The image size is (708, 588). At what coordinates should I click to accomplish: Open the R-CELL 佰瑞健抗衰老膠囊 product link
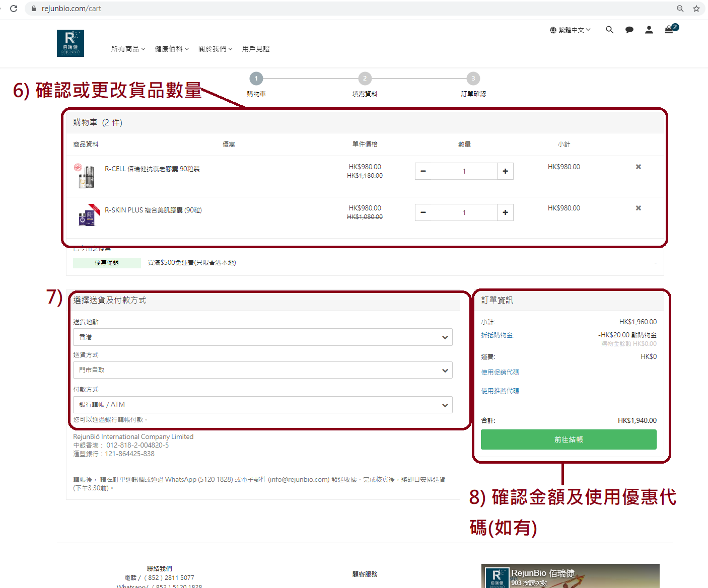[x=152, y=169]
